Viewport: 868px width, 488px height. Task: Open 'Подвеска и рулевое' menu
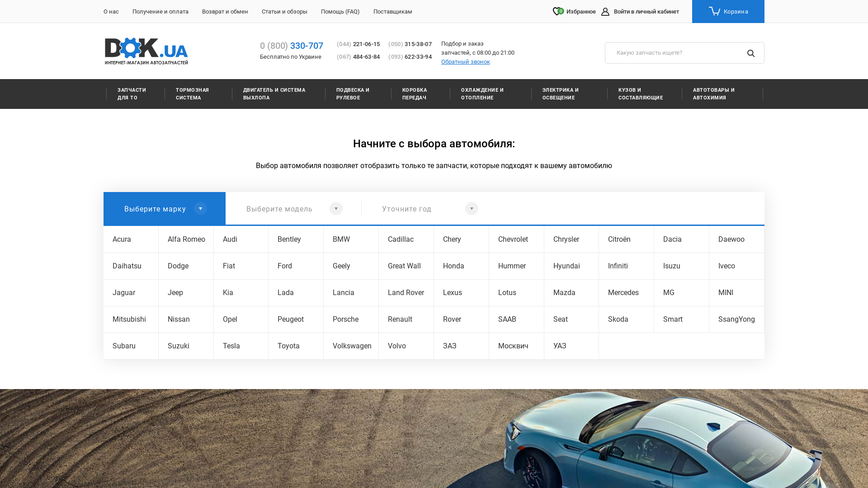353,94
